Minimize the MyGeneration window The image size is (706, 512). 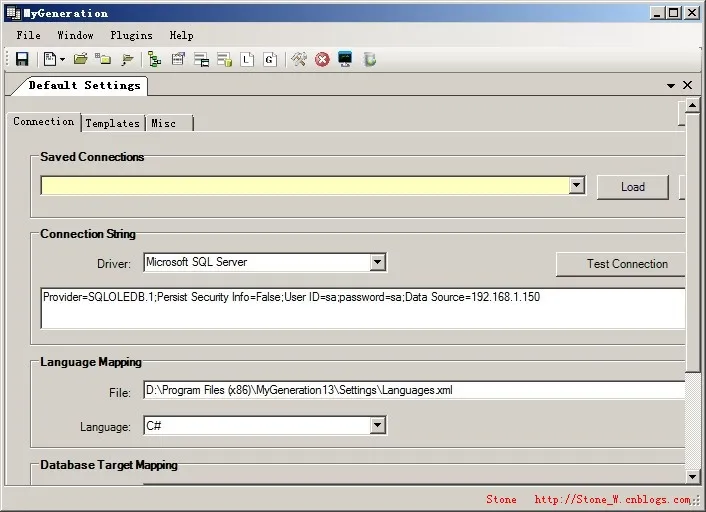657,13
